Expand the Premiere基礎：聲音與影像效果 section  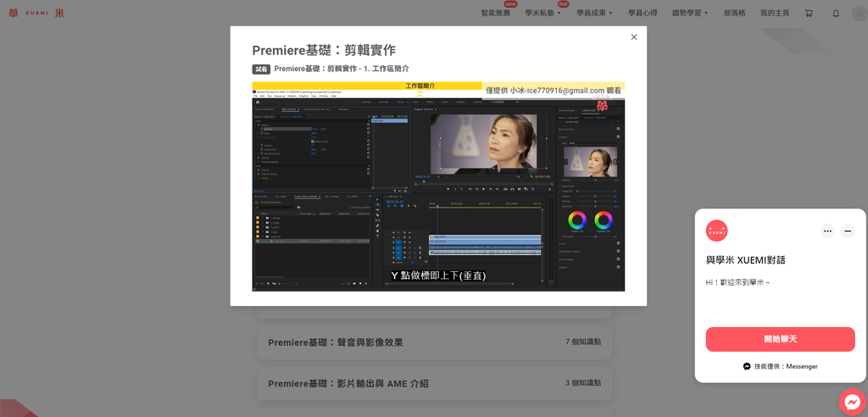pyautogui.click(x=434, y=342)
